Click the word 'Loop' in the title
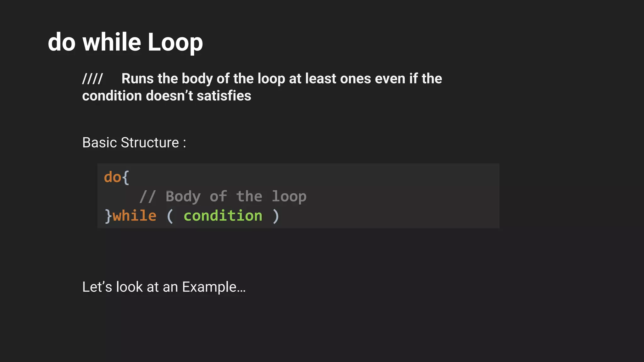The width and height of the screenshot is (644, 362). click(175, 43)
